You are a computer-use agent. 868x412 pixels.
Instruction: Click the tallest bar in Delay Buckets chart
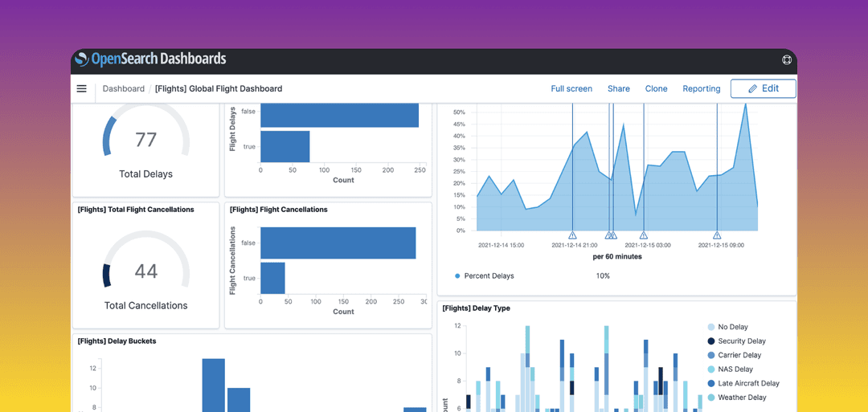[213, 385]
